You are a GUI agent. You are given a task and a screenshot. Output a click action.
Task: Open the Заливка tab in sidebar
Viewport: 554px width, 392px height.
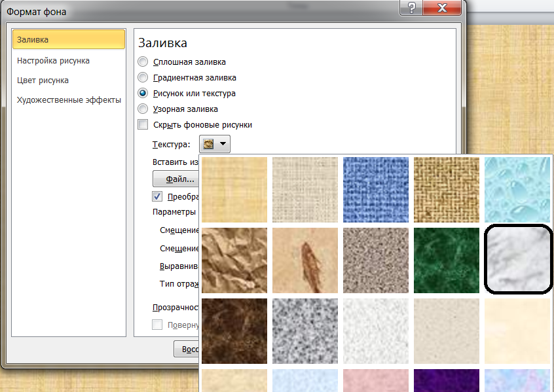click(x=69, y=39)
